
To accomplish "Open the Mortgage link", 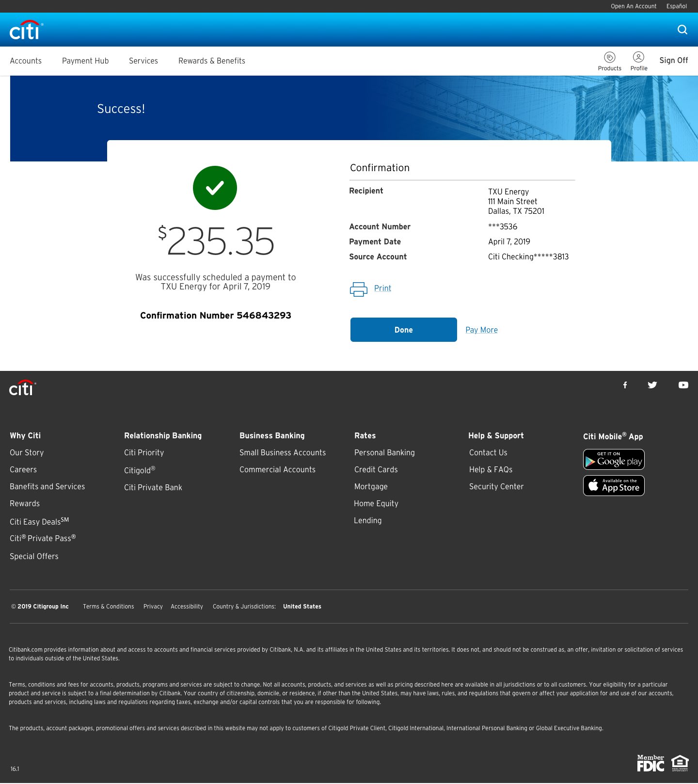I will [371, 487].
